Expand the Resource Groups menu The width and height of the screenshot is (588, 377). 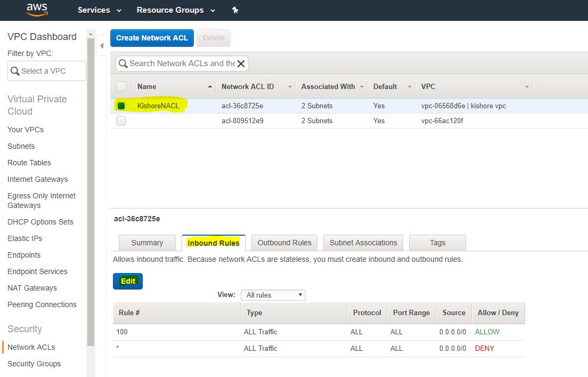(x=176, y=10)
